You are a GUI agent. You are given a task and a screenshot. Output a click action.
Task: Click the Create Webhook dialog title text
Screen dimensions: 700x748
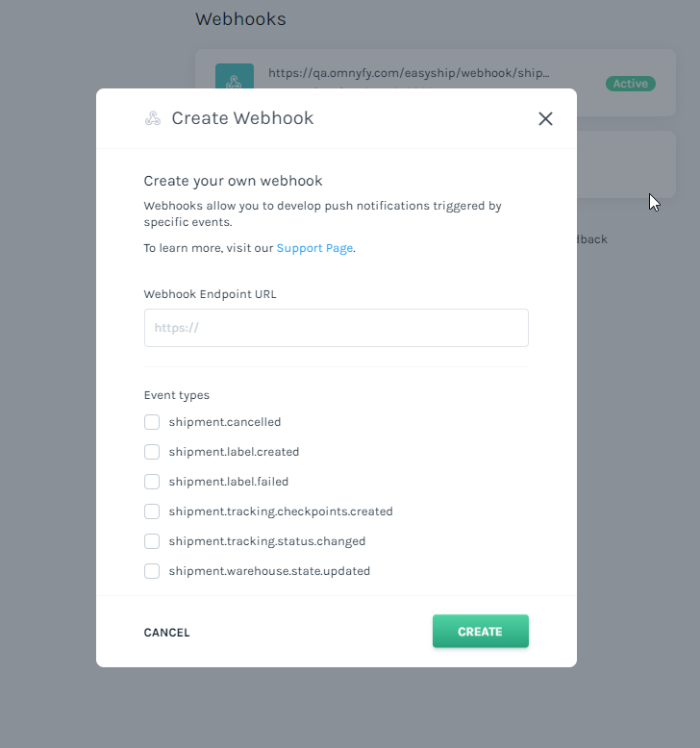[x=242, y=118]
